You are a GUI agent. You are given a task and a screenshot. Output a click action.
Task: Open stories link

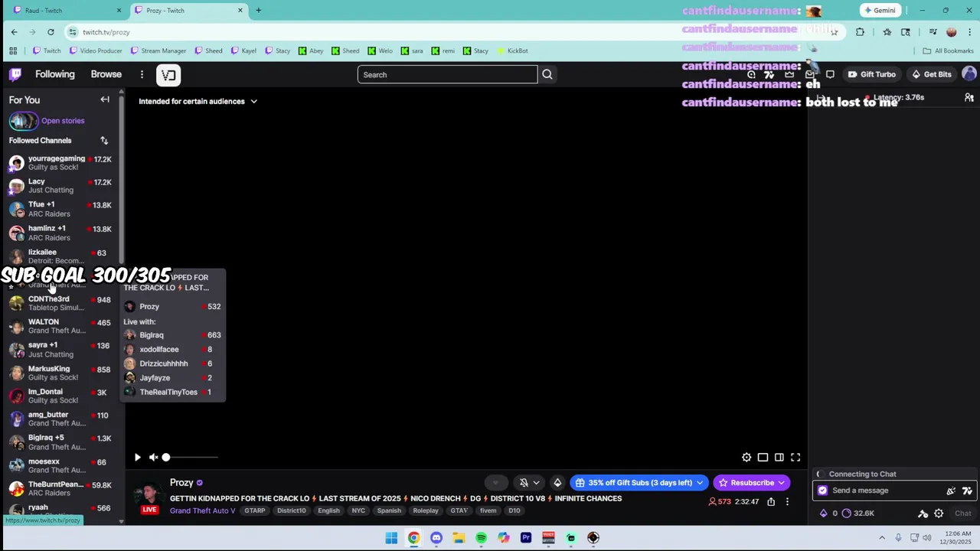63,120
